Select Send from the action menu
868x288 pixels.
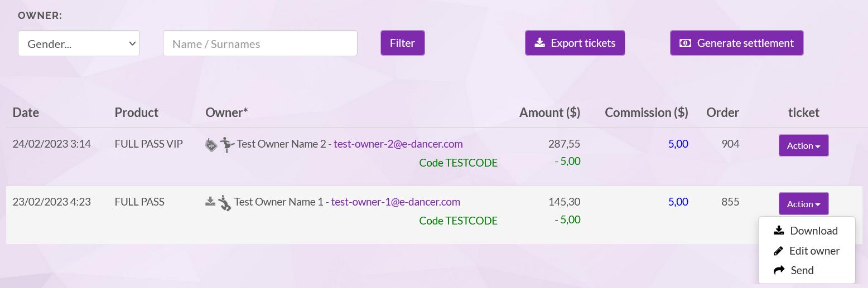[x=807, y=270]
